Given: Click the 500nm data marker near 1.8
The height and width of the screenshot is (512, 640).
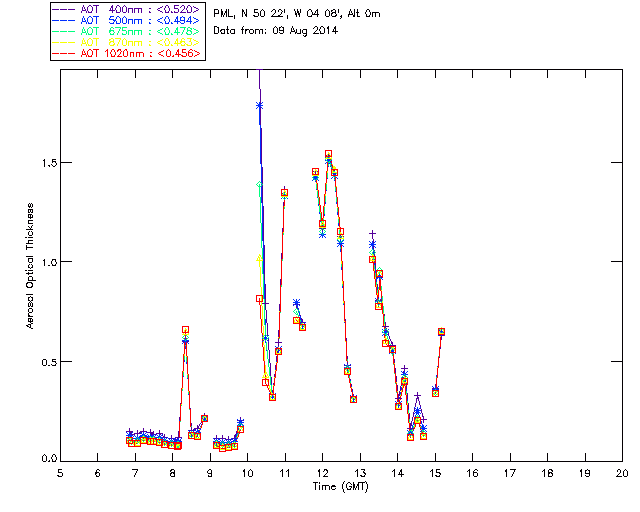Looking at the screenshot, I should coord(259,106).
